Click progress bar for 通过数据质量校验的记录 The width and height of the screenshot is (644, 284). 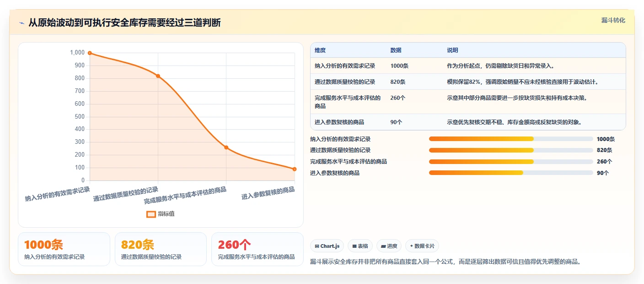click(x=511, y=150)
